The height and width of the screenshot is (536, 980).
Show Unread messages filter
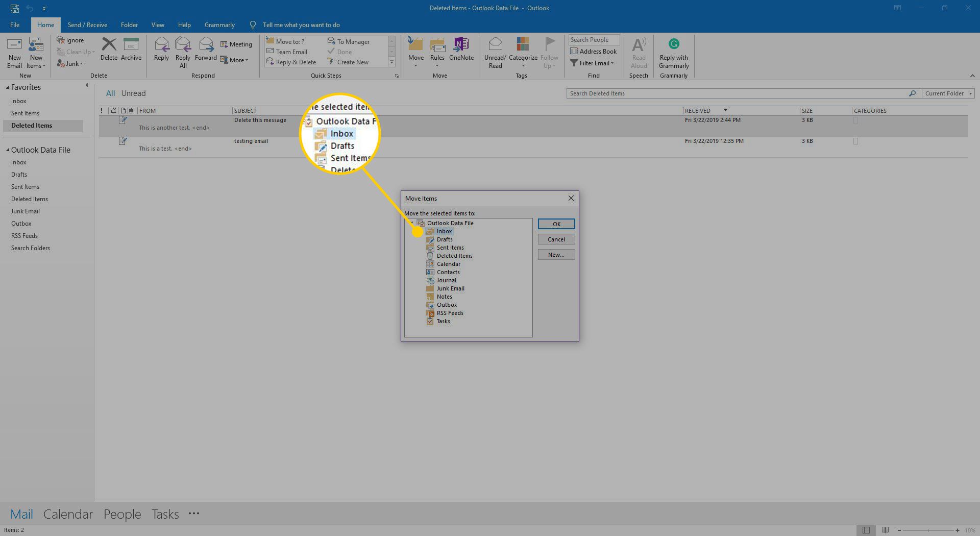(133, 93)
